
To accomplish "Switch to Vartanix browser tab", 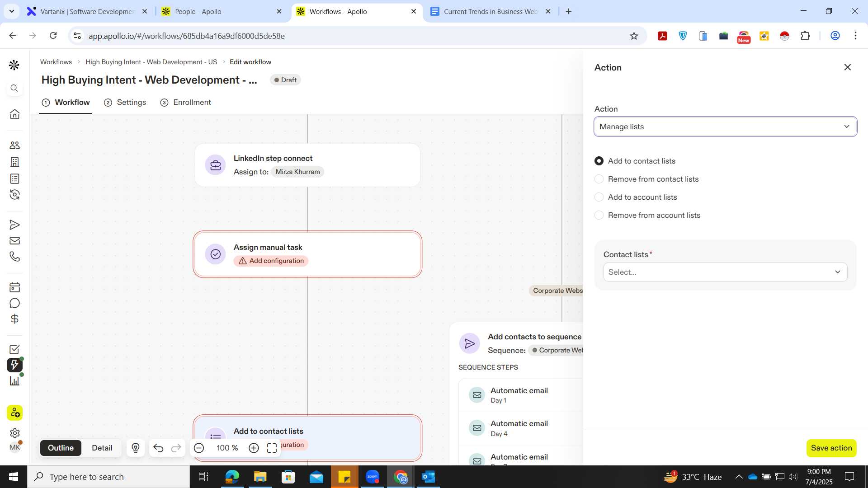I will coord(88,11).
